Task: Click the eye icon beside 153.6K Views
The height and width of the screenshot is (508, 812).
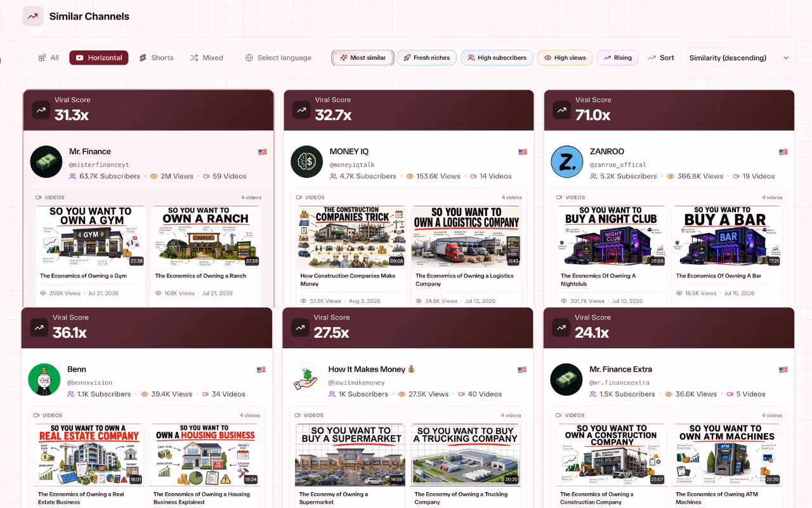Action: pyautogui.click(x=410, y=177)
